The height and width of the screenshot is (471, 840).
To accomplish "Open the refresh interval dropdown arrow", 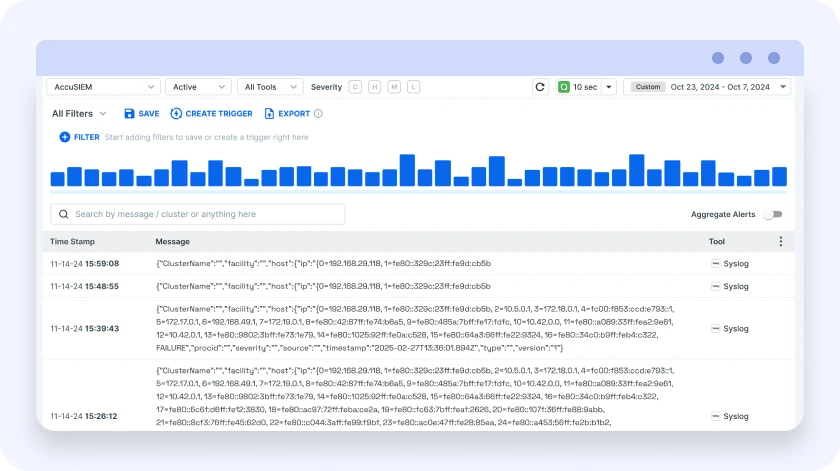I will pos(609,87).
